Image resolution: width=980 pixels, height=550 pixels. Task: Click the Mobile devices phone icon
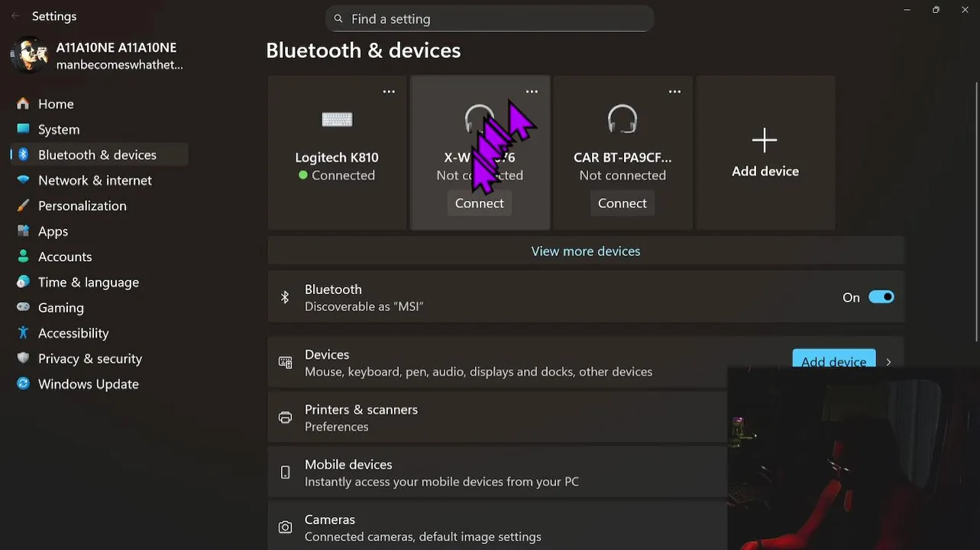(x=285, y=472)
